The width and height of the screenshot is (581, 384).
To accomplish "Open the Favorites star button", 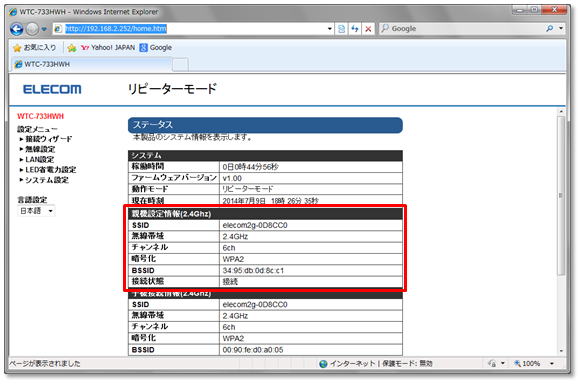I will [x=34, y=48].
